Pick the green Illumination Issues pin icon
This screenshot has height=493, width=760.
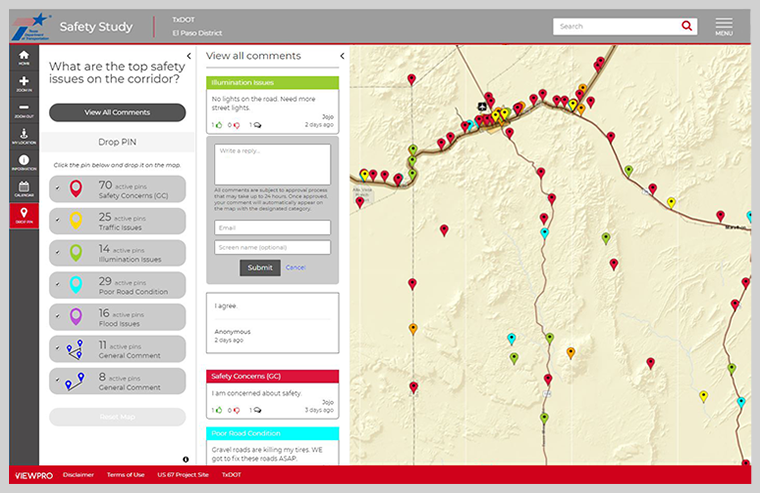coord(76,253)
